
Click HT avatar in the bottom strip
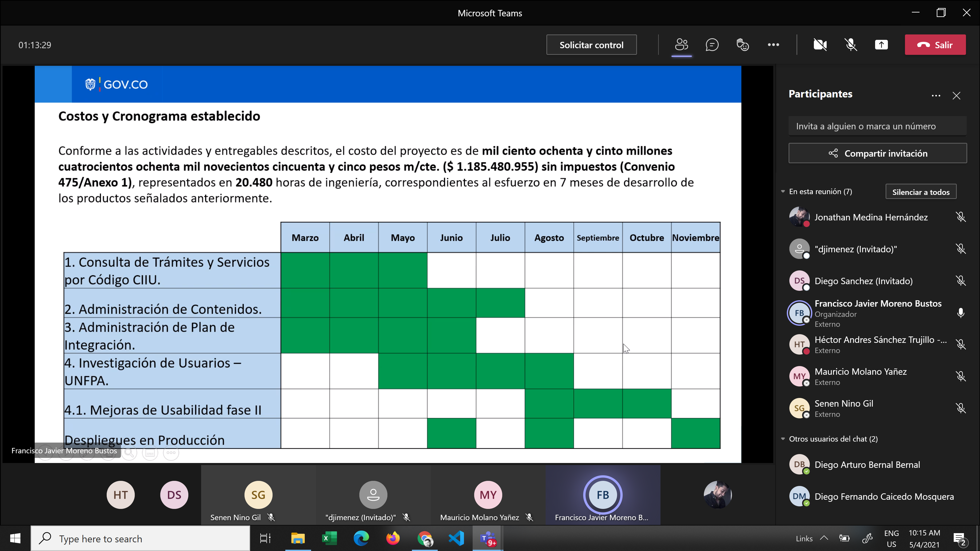[121, 495]
